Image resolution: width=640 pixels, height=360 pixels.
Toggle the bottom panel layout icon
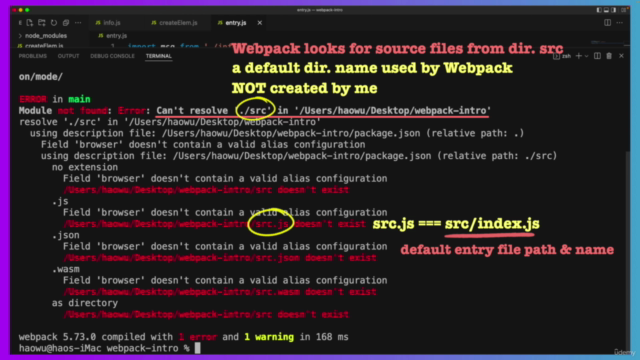pyautogui.click(x=606, y=10)
